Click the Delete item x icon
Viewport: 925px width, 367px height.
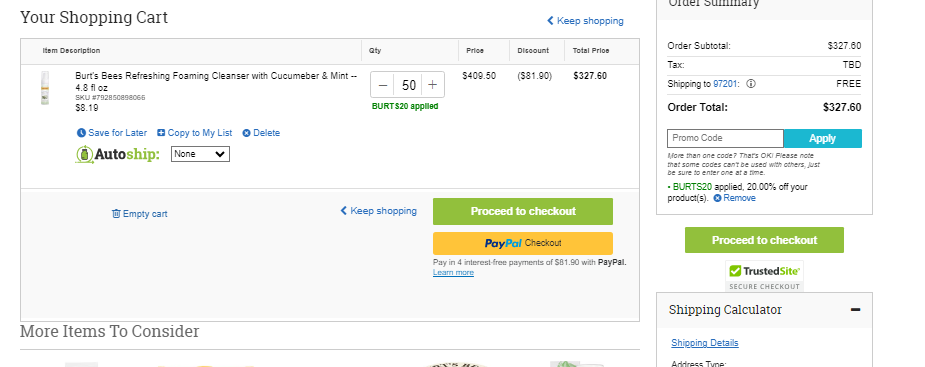pyautogui.click(x=247, y=133)
